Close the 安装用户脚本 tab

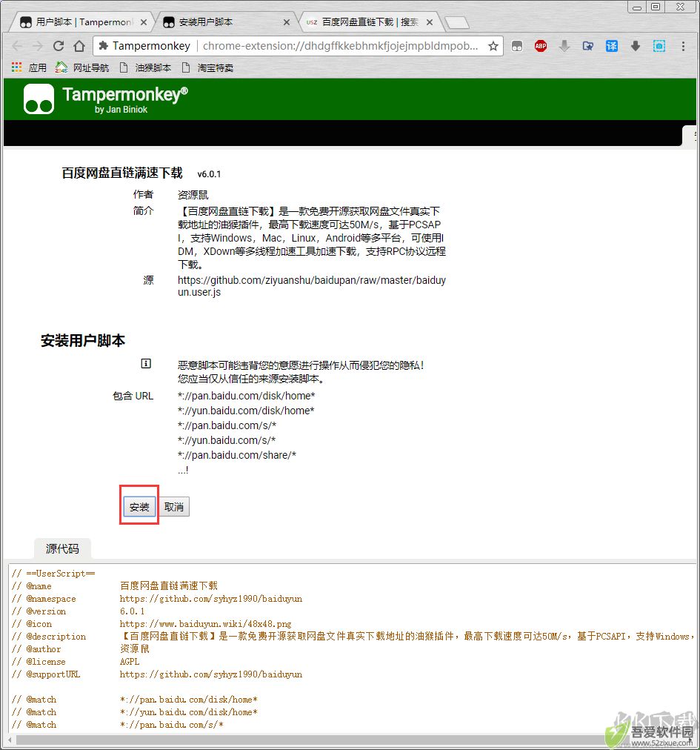coord(287,22)
